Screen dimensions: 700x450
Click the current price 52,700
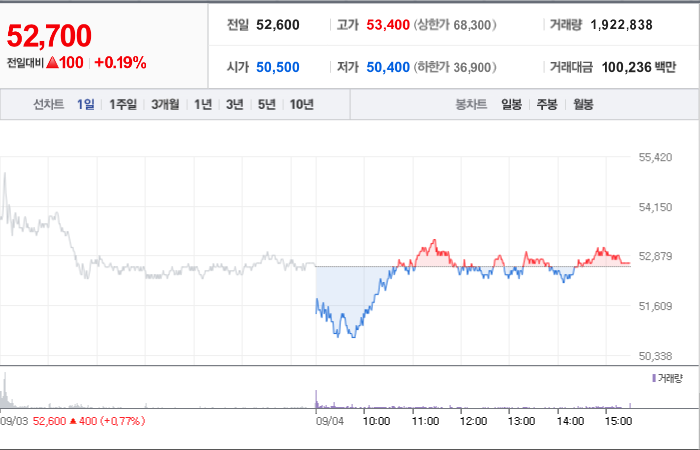49,36
